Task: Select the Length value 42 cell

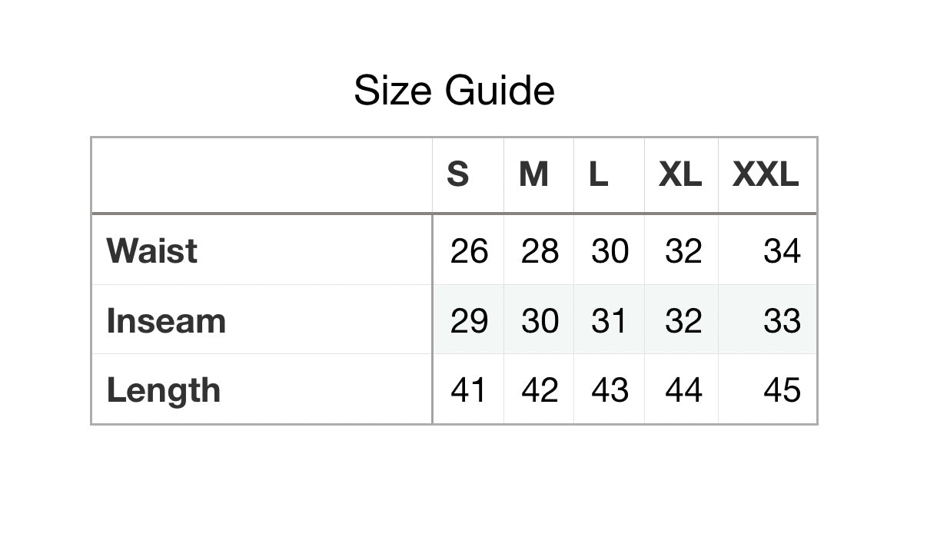Action: (x=540, y=389)
